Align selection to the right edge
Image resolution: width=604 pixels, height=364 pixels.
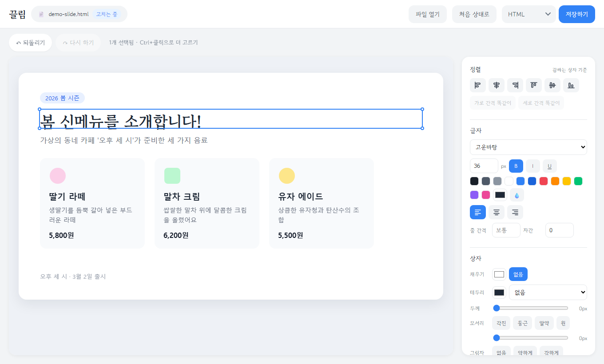pyautogui.click(x=515, y=85)
